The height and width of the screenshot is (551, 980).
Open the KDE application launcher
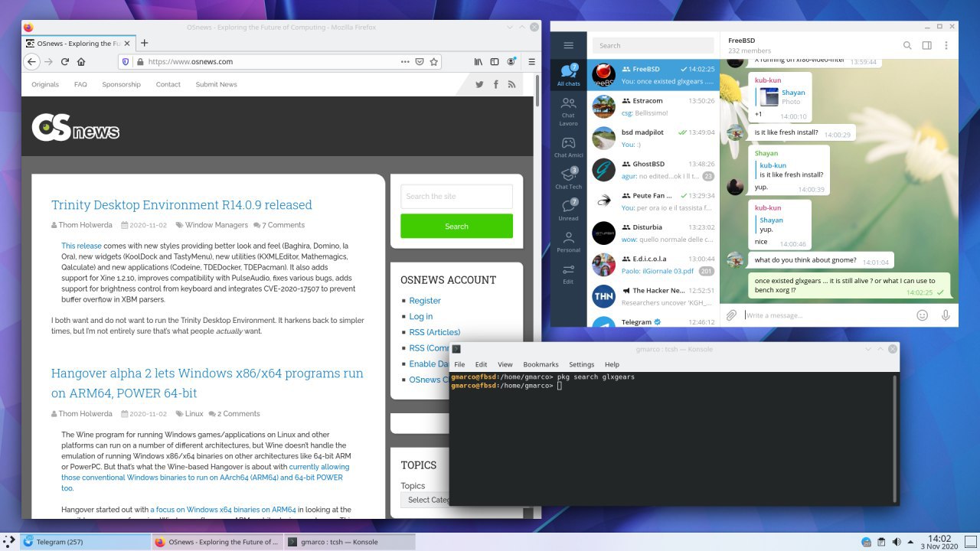point(9,542)
